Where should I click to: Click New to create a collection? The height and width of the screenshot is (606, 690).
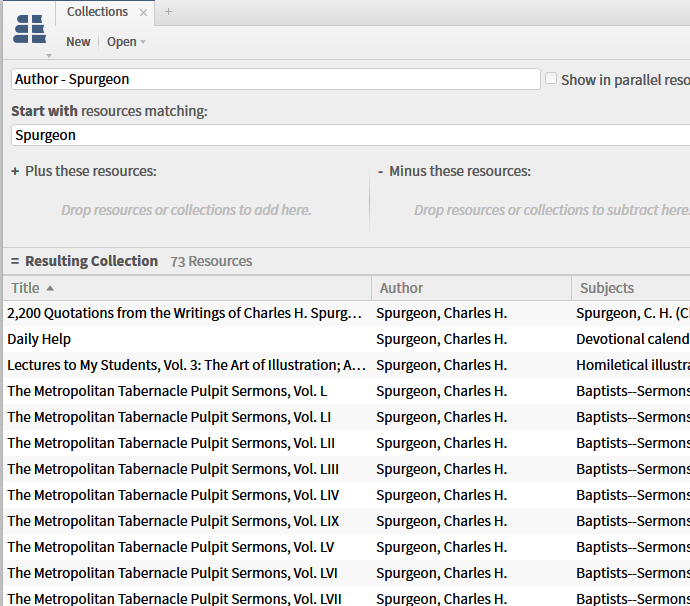coord(78,41)
